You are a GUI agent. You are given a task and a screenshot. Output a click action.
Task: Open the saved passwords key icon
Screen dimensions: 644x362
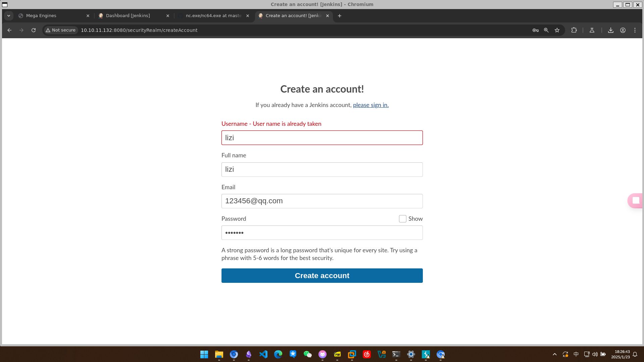pos(536,30)
